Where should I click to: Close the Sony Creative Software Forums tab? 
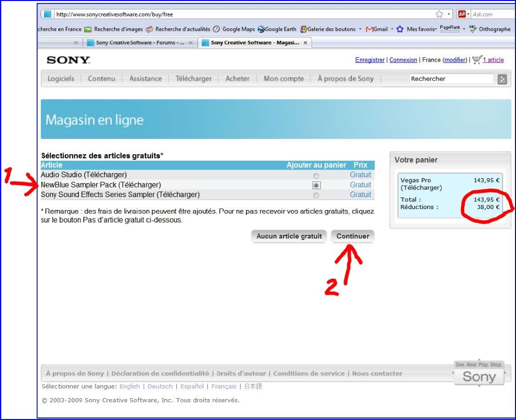coord(191,43)
